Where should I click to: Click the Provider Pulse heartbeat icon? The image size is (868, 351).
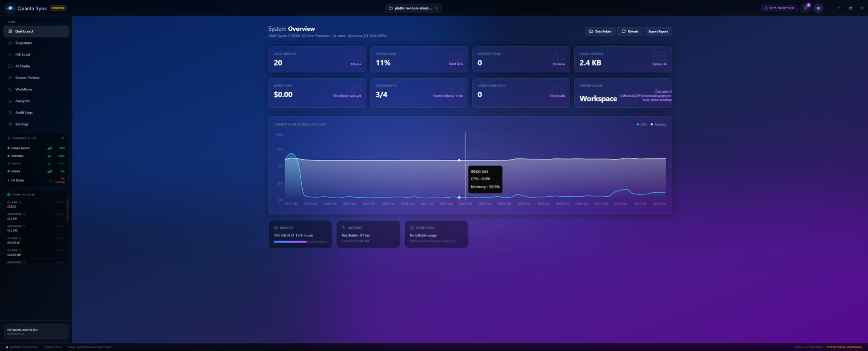[9, 138]
